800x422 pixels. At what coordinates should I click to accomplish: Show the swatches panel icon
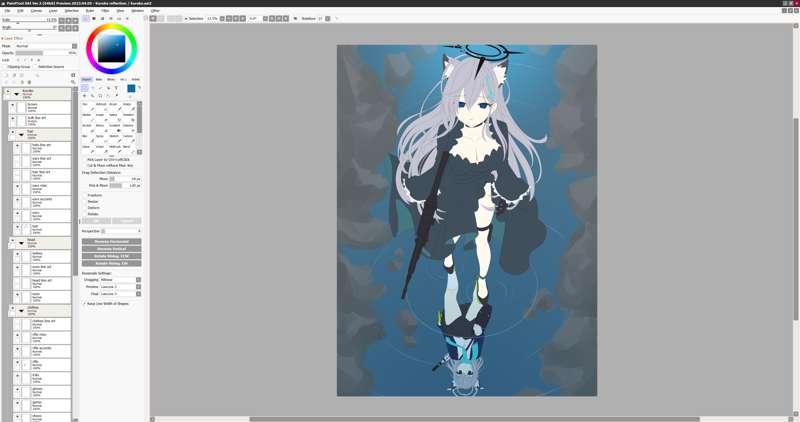[119, 18]
